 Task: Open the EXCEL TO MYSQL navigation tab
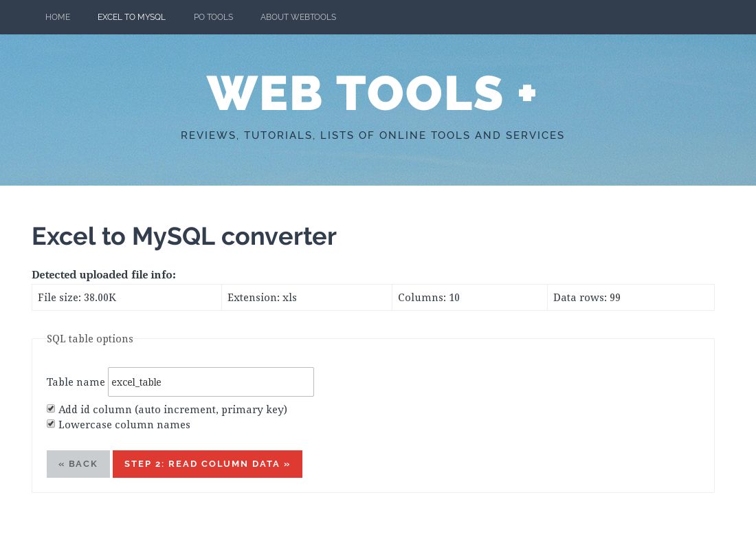[131, 17]
